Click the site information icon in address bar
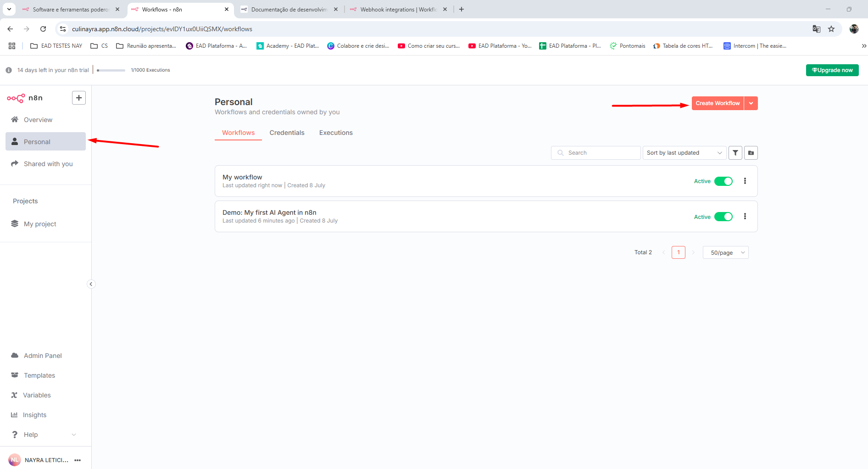This screenshot has width=868, height=469. (x=63, y=29)
